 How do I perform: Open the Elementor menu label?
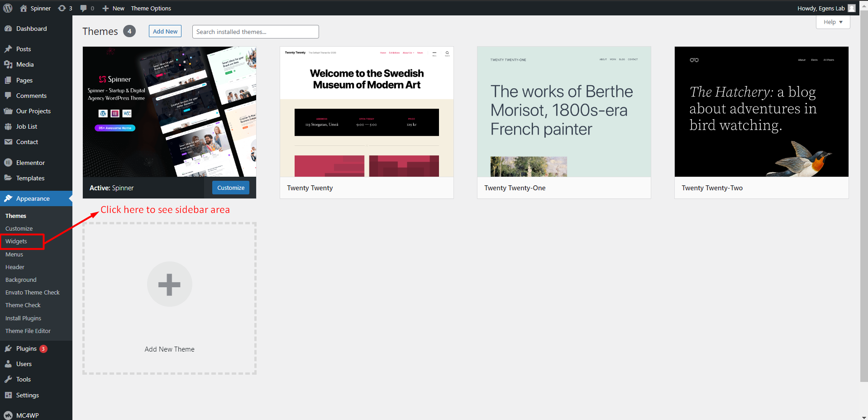(30, 163)
